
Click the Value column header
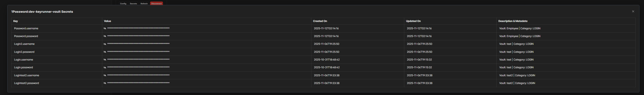[x=107, y=21]
